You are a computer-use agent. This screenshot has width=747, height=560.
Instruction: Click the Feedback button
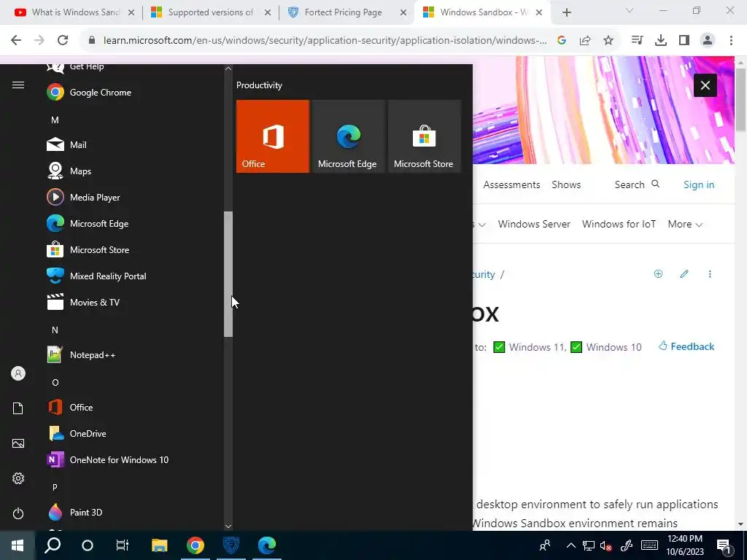click(686, 346)
